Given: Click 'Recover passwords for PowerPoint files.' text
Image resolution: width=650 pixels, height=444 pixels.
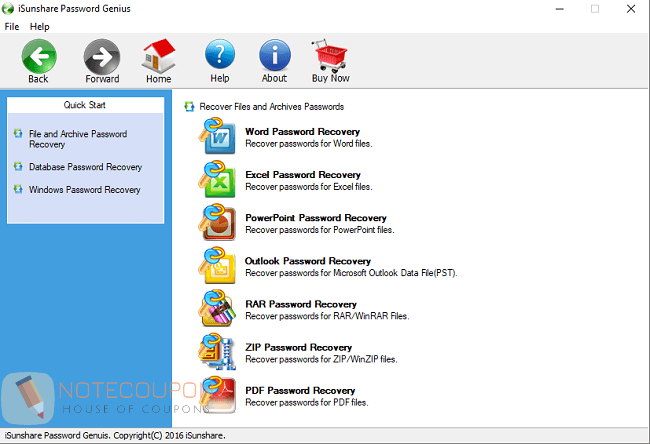Looking at the screenshot, I should tap(320, 230).
